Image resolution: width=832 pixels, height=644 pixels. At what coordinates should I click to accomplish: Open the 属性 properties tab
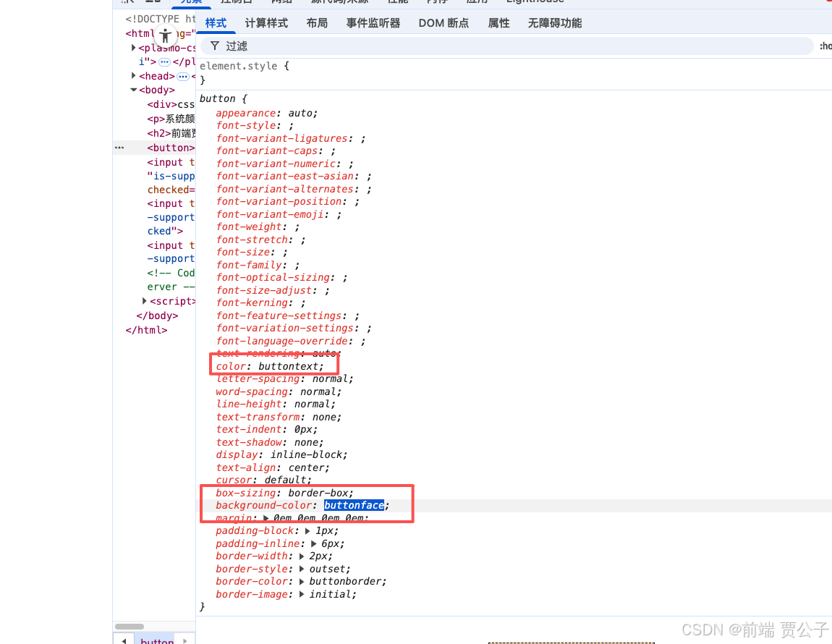point(498,23)
